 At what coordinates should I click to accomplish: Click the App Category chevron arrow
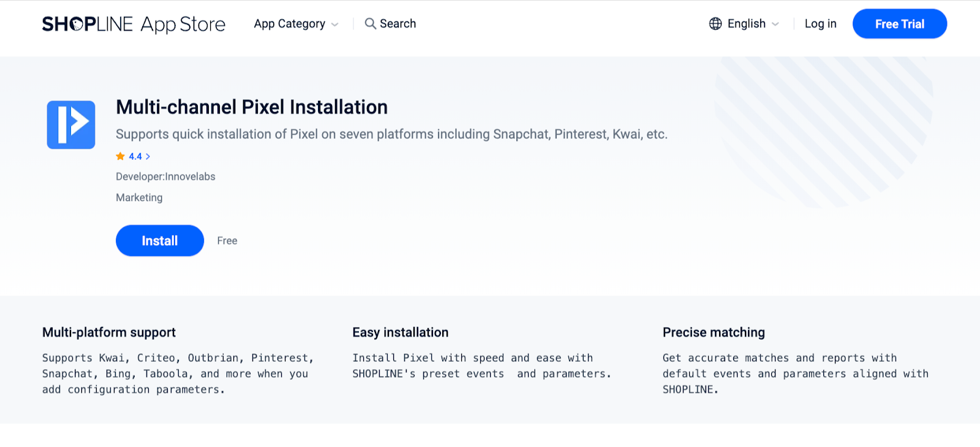334,24
